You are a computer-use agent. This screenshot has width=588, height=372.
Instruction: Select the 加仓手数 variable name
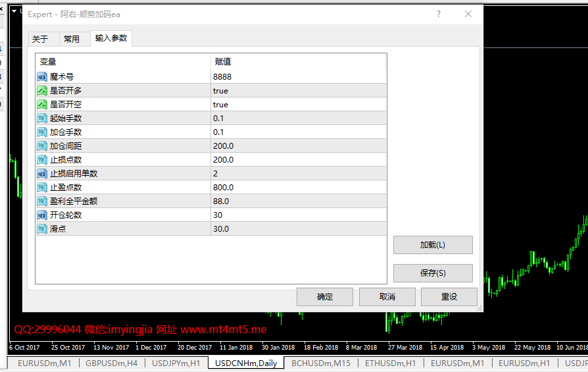point(66,132)
